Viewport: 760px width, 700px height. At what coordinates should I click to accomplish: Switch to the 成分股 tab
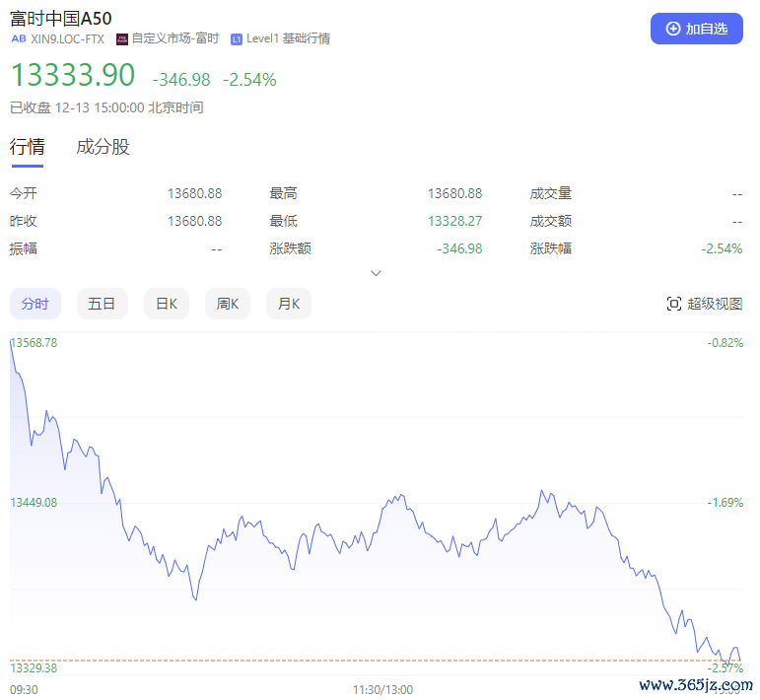[x=103, y=147]
